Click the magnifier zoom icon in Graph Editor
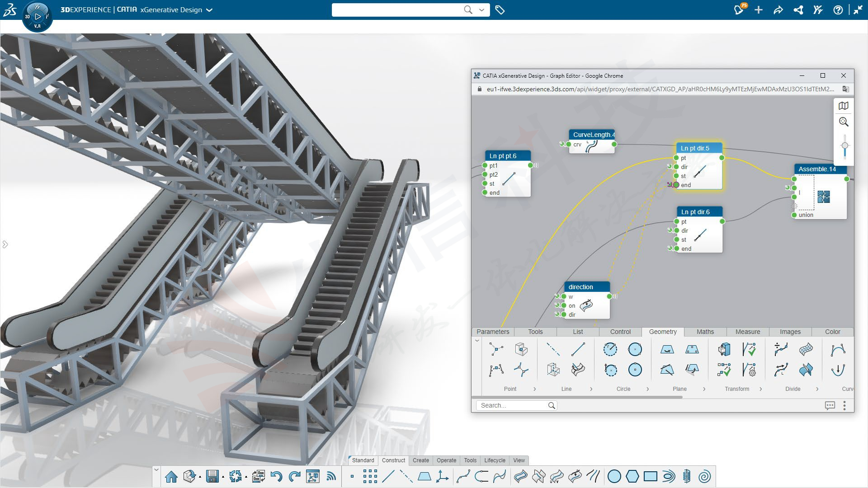The height and width of the screenshot is (488, 868). 844,122
